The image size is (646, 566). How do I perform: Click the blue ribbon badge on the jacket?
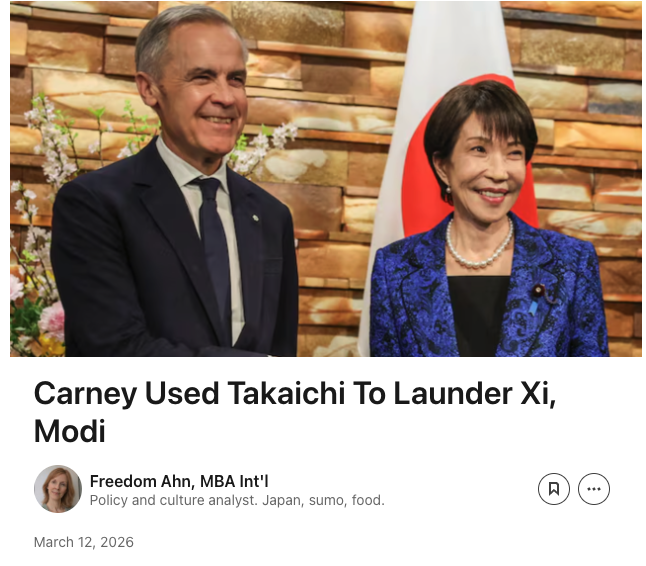click(533, 308)
